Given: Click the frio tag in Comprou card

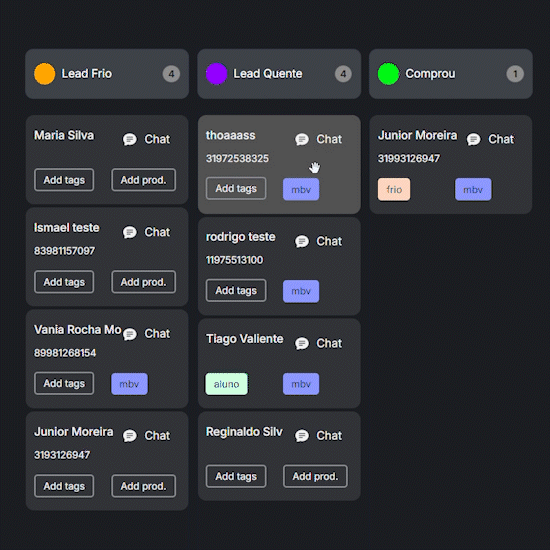Looking at the screenshot, I should pyautogui.click(x=394, y=189).
